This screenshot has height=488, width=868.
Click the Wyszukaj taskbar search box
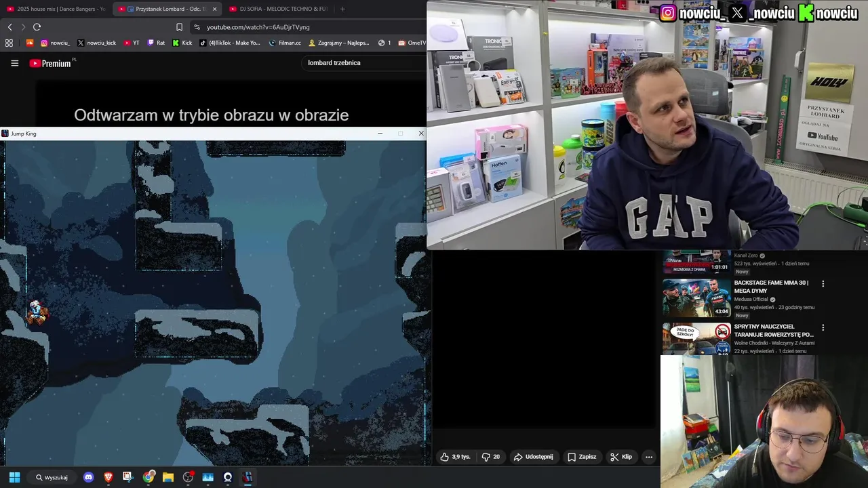coord(52,477)
